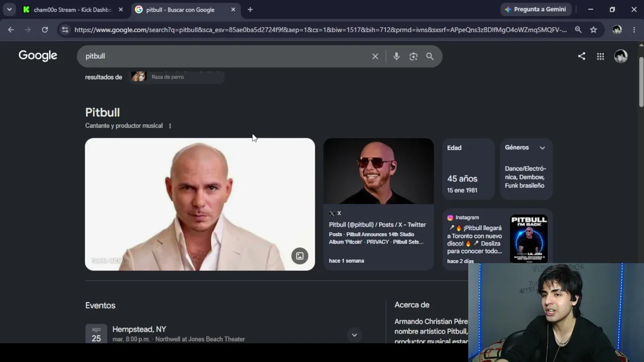Expand the Hempstead, NY event details

tap(354, 335)
